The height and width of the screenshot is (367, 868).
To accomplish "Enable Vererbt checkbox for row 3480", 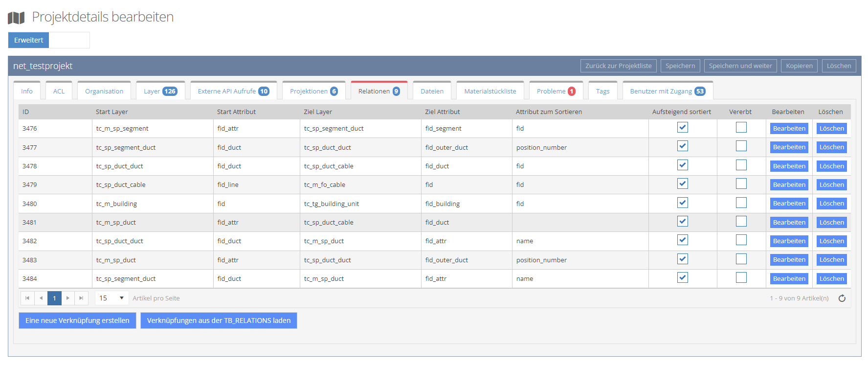I will (x=741, y=203).
